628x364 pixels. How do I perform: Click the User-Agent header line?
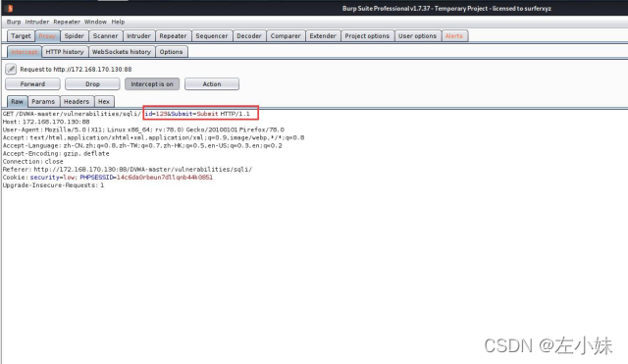pyautogui.click(x=143, y=130)
